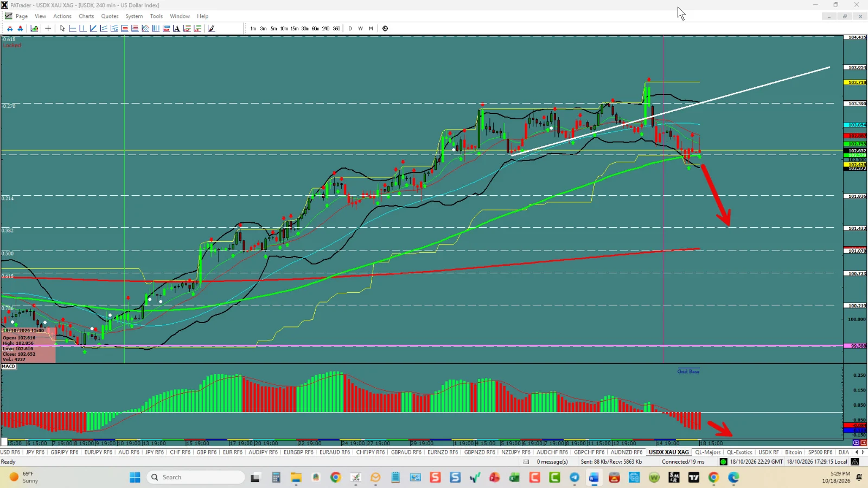This screenshot has height=488, width=868.
Task: Open the chart indicator icon with green bars
Action: coord(34,28)
